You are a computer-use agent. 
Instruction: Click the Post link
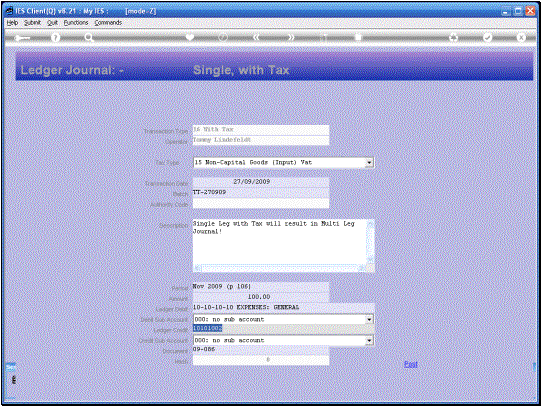point(411,364)
